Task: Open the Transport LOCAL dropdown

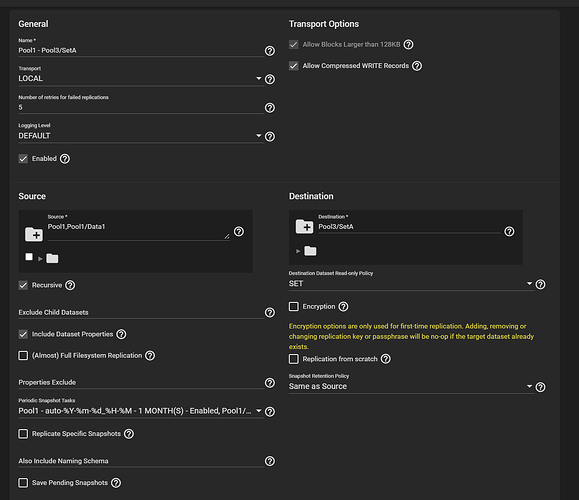Action: (x=140, y=78)
